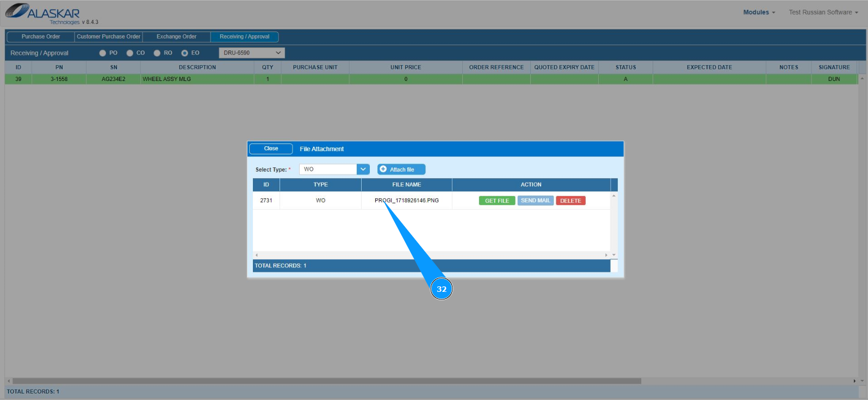The image size is (868, 400).
Task: Click part number 3-1558 cell
Action: 59,79
